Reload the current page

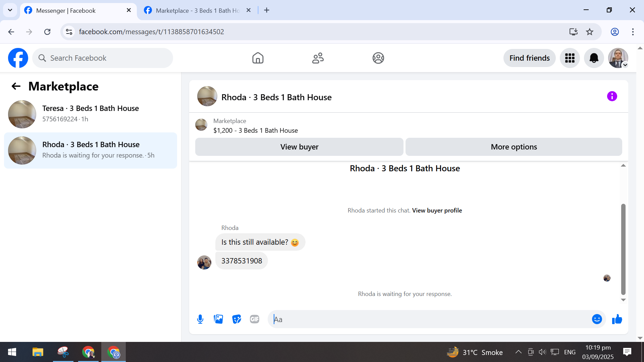(47, 32)
